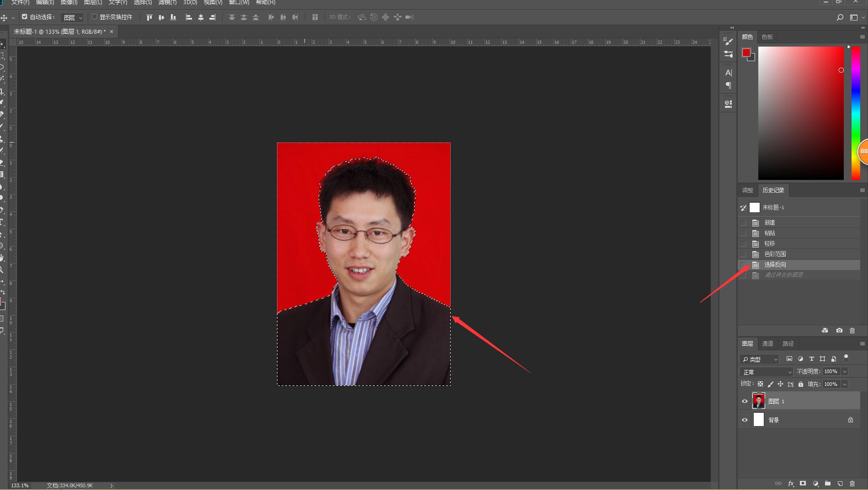Viewport: 868px width, 490px height.
Task: Open the Add layer style (fx) menu
Action: 791,484
